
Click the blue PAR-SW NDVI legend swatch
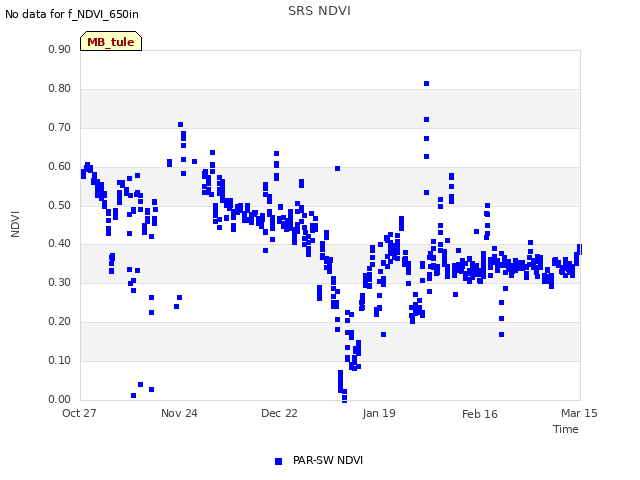coord(278,461)
